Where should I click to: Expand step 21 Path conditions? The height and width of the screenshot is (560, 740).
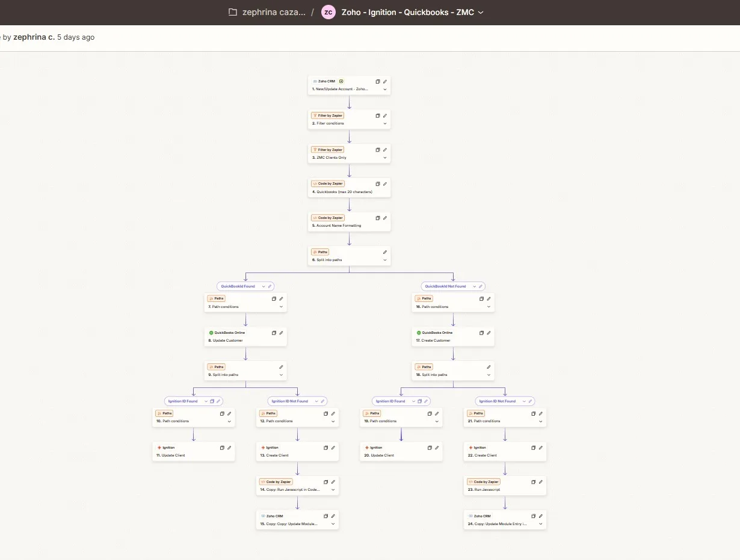pos(541,421)
